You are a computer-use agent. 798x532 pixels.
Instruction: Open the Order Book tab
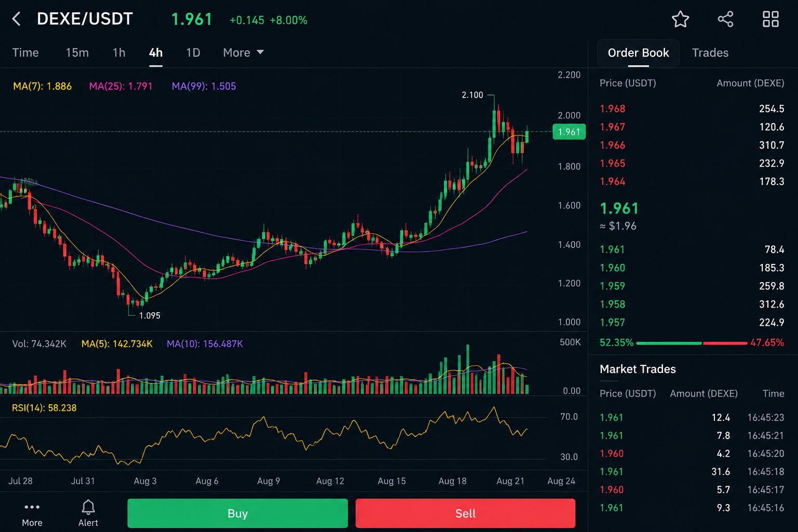(638, 52)
